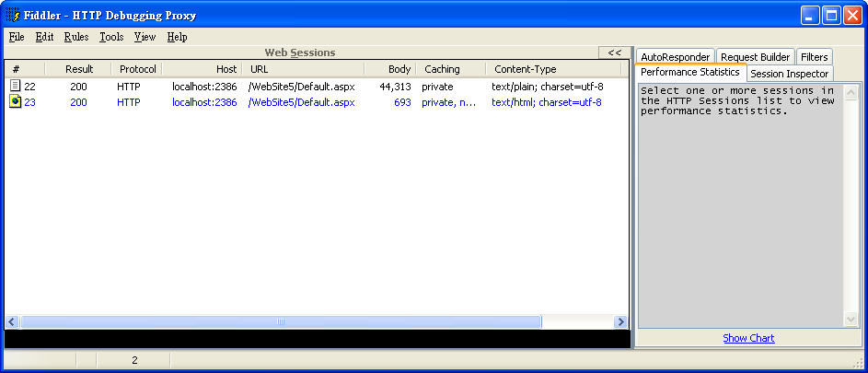The width and height of the screenshot is (868, 373).
Task: Open the File menu
Action: 17,37
